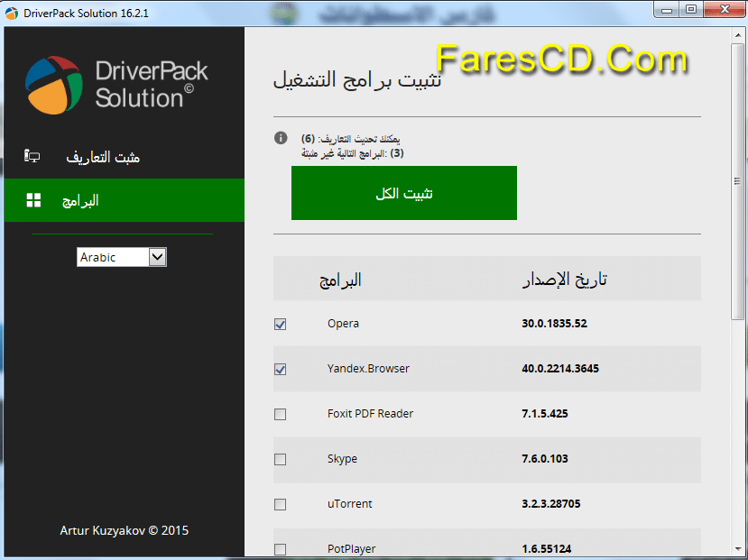This screenshot has width=748, height=560.
Task: Minimize the DriverPack Solution window
Action: coord(667,10)
